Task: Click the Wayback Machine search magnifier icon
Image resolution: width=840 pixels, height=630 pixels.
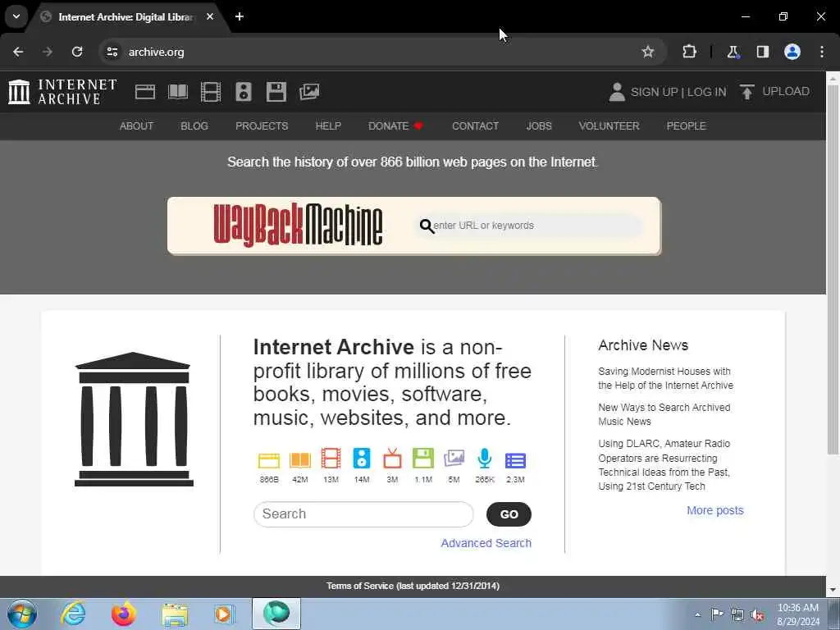Action: coord(427,226)
